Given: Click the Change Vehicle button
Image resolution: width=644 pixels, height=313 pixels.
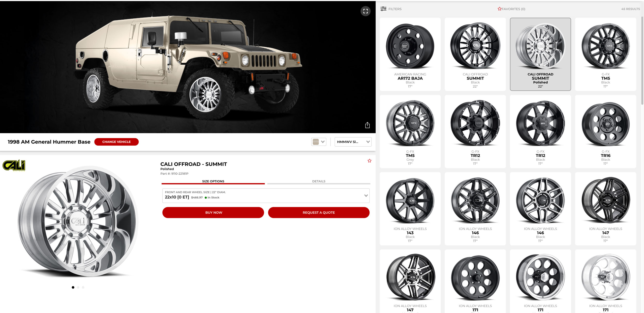Looking at the screenshot, I should click(116, 142).
